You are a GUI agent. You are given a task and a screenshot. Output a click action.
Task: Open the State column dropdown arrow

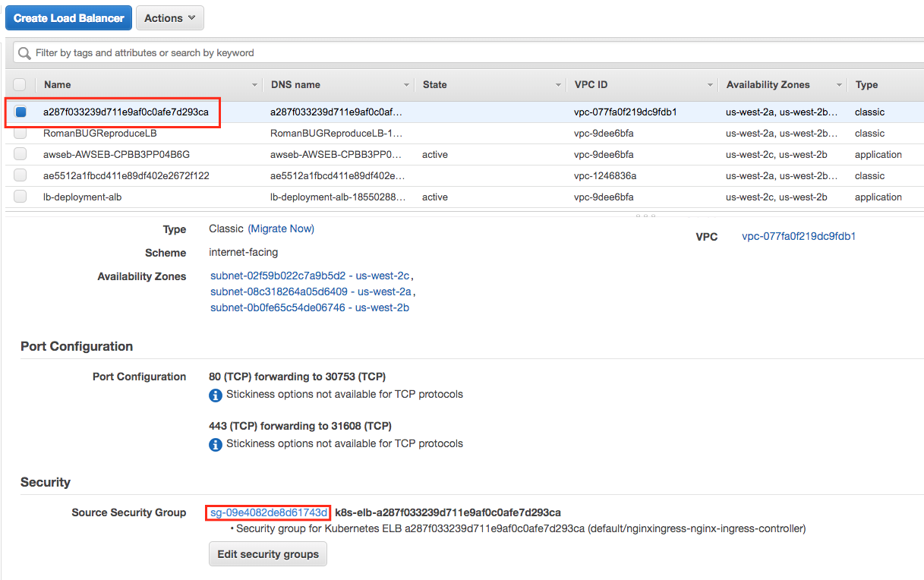click(x=558, y=85)
